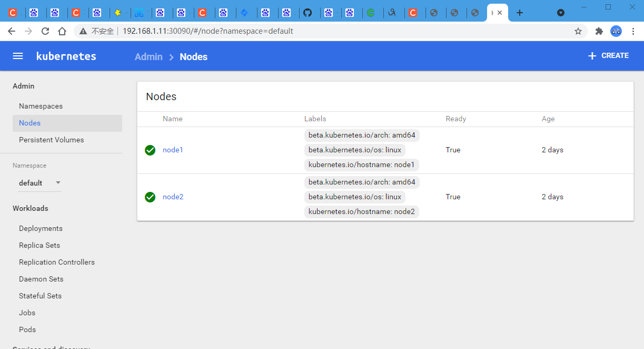Image resolution: width=644 pixels, height=349 pixels.
Task: Open the node2 link
Action: (173, 197)
